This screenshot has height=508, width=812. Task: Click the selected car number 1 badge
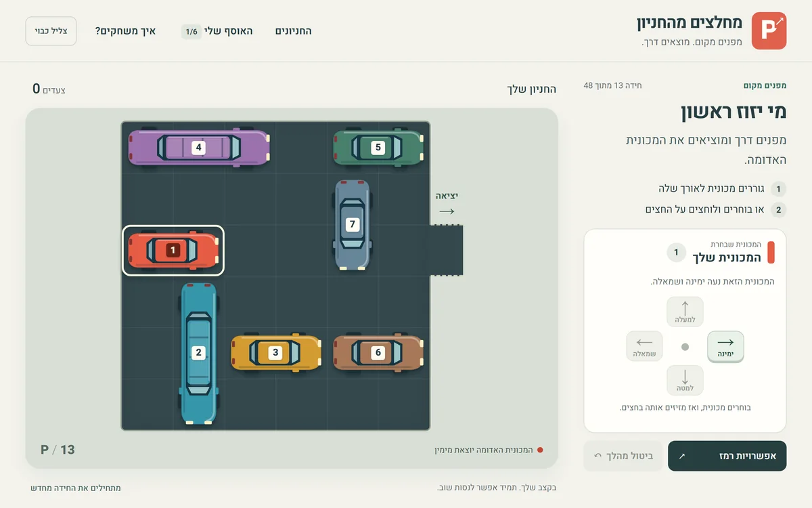click(675, 253)
